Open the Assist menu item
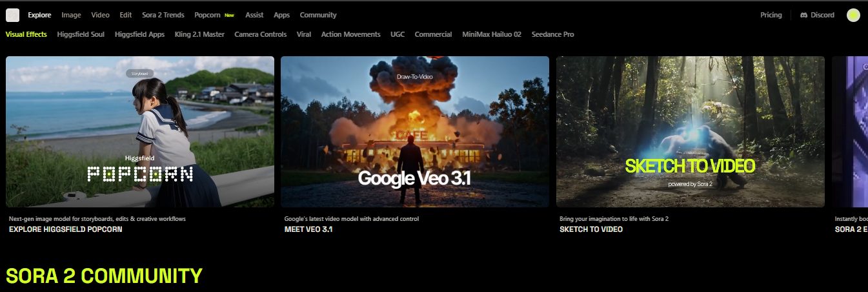Image resolution: width=868 pixels, height=292 pixels. [254, 15]
